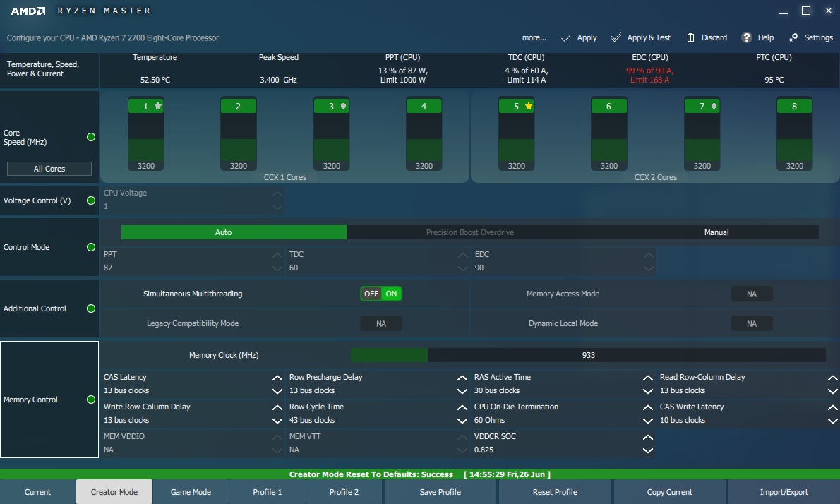The image size is (840, 504).
Task: Decrease VDDCR SOC voltage
Action: tap(648, 450)
